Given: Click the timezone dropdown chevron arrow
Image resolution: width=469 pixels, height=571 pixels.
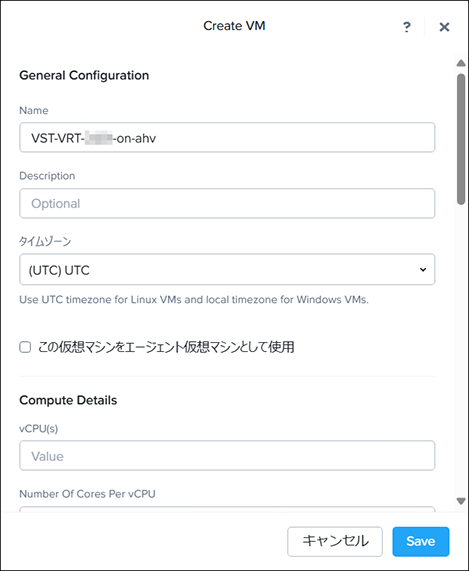Looking at the screenshot, I should (x=423, y=269).
